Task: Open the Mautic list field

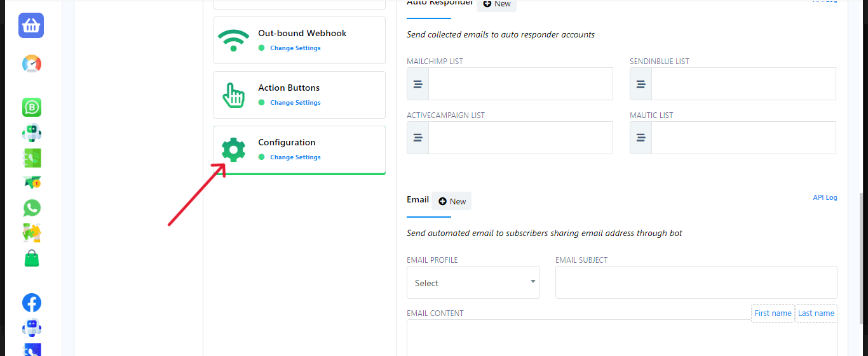Action: [x=743, y=138]
